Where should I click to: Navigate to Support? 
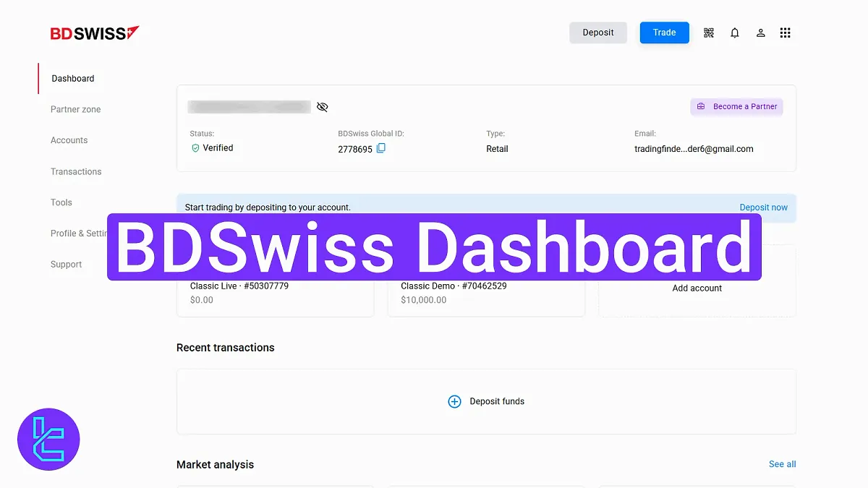(66, 264)
